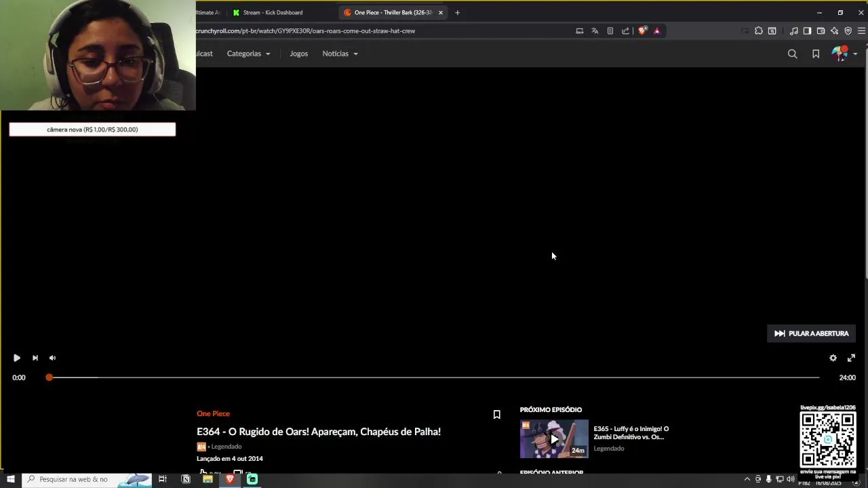Open the green streaming app on taskbar

252,479
